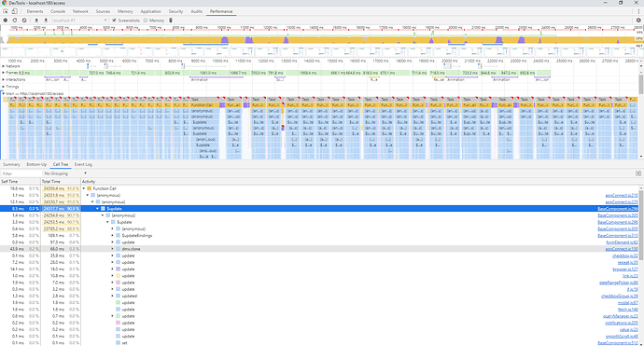Image resolution: width=644 pixels, height=346 pixels.
Task: Open the browser.js source link
Action: point(625,270)
